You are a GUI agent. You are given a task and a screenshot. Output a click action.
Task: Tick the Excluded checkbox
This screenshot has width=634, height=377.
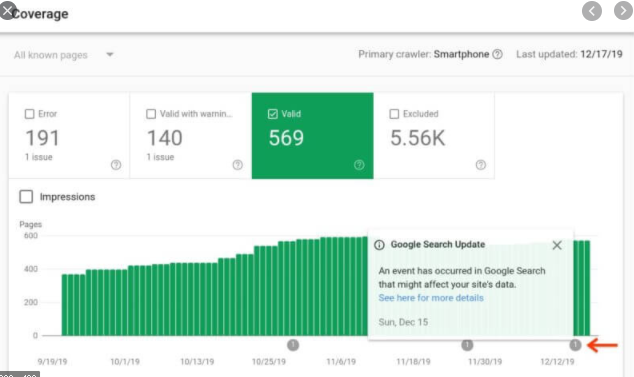[x=394, y=114]
